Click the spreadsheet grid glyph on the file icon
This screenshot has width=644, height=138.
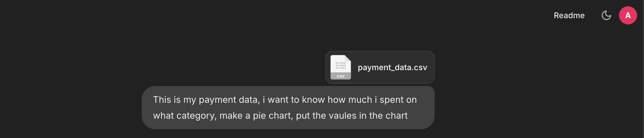pos(340,66)
